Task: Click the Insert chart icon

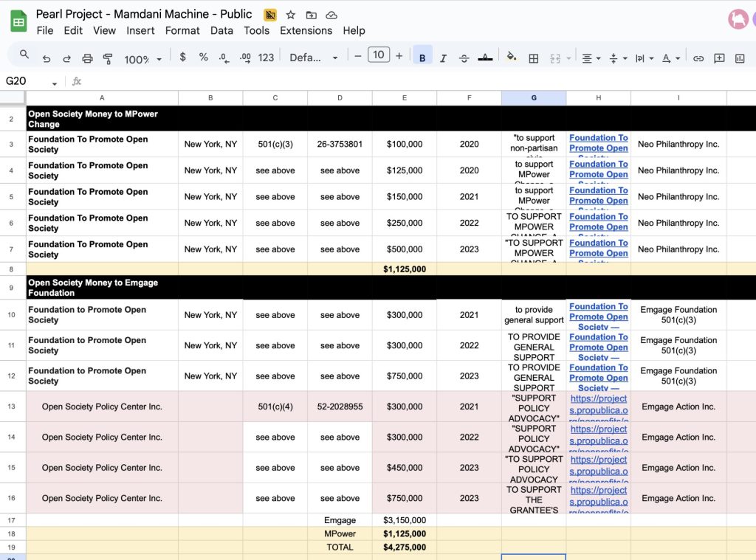Action: click(740, 58)
